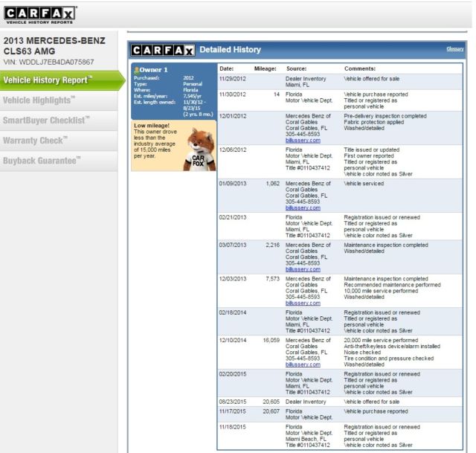Click the 10,000 mile service performed comment
Image resolution: width=476 pixels, height=453 pixels.
tap(381, 291)
